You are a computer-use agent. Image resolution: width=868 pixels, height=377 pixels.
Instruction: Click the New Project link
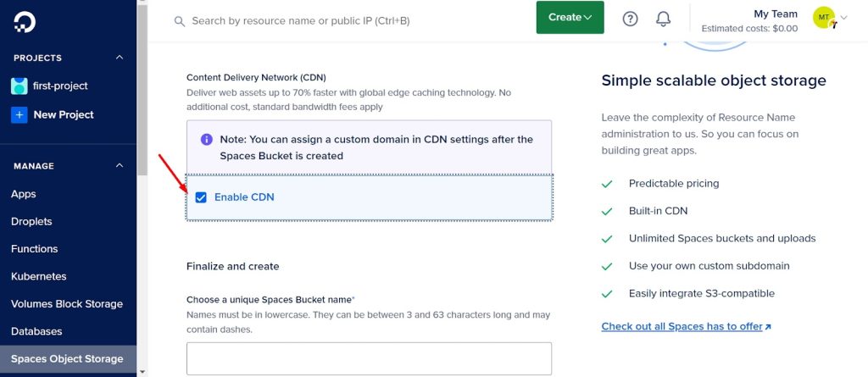(64, 114)
